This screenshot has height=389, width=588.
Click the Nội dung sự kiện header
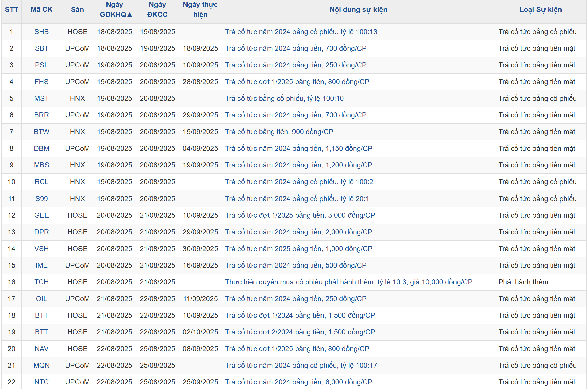[x=358, y=10]
